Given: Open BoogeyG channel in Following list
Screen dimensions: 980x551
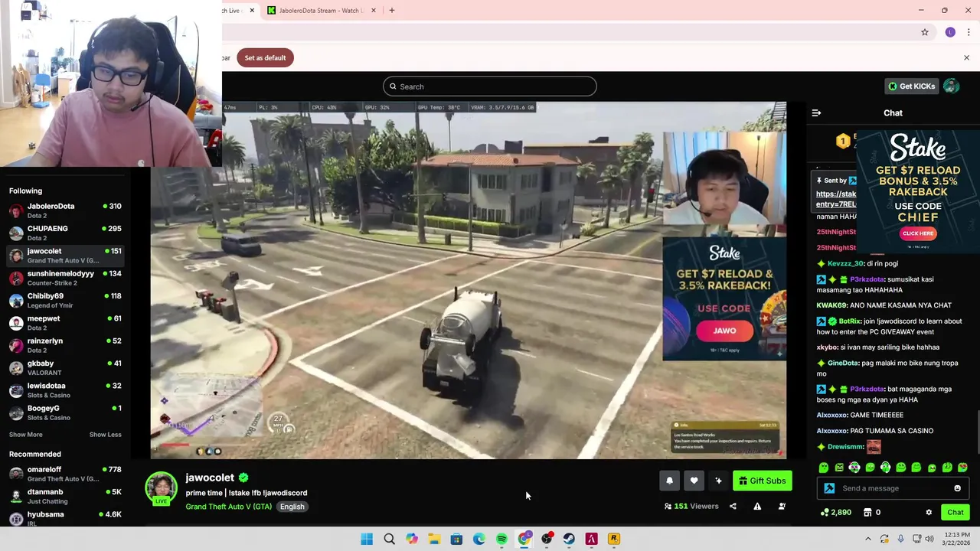Looking at the screenshot, I should click(x=65, y=412).
